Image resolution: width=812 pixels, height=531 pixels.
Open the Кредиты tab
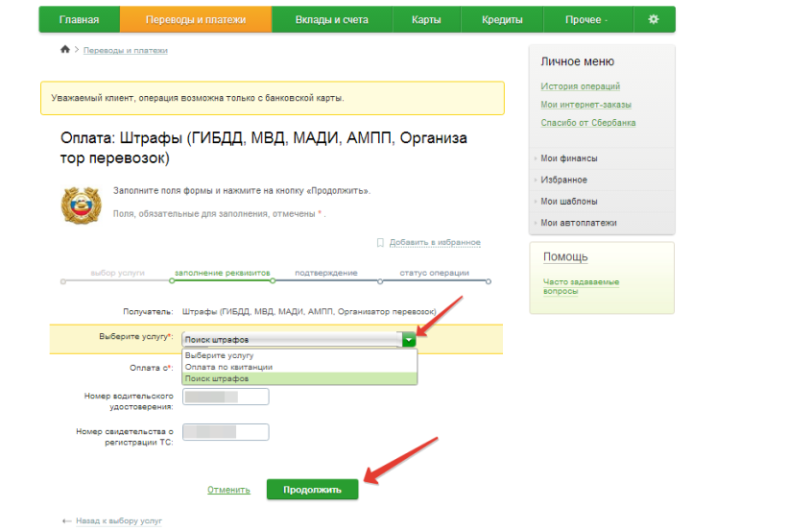tap(502, 20)
